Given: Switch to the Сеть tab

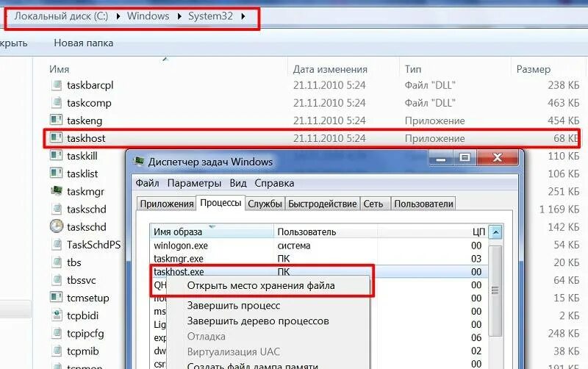Looking at the screenshot, I should click(373, 204).
